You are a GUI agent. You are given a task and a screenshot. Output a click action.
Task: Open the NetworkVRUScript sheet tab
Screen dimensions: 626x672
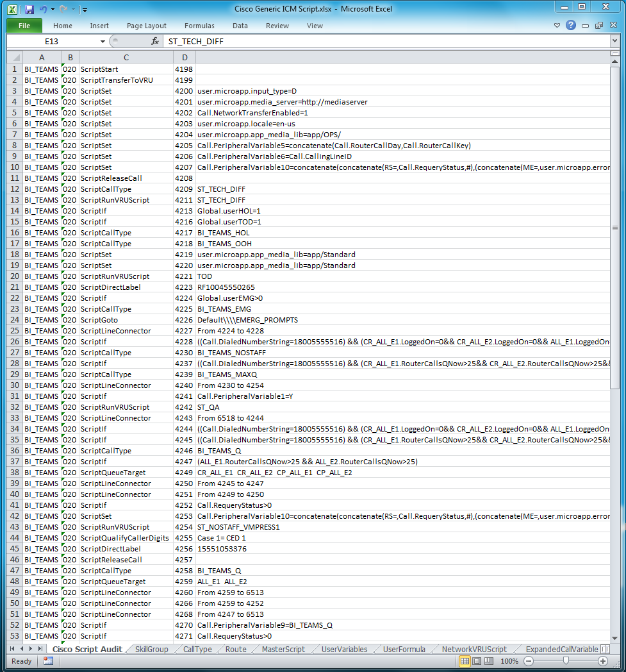[474, 650]
